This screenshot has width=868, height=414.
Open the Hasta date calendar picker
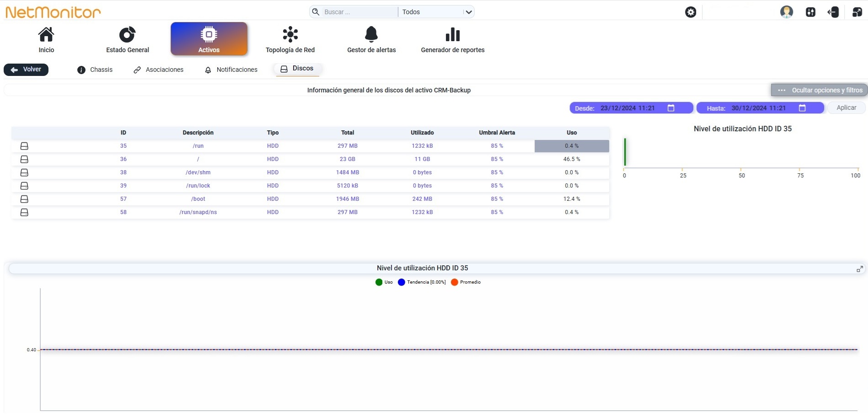802,108
